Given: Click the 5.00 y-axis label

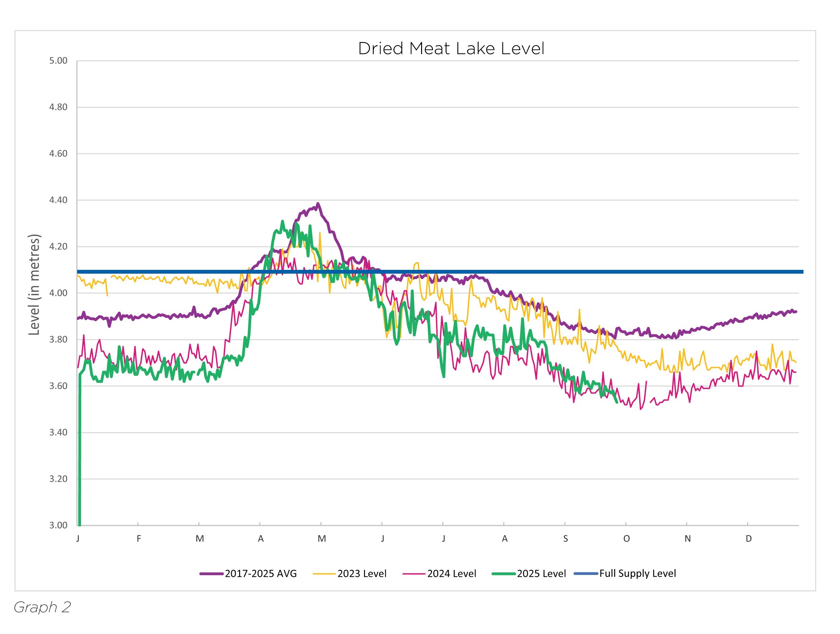Looking at the screenshot, I should coord(58,61).
